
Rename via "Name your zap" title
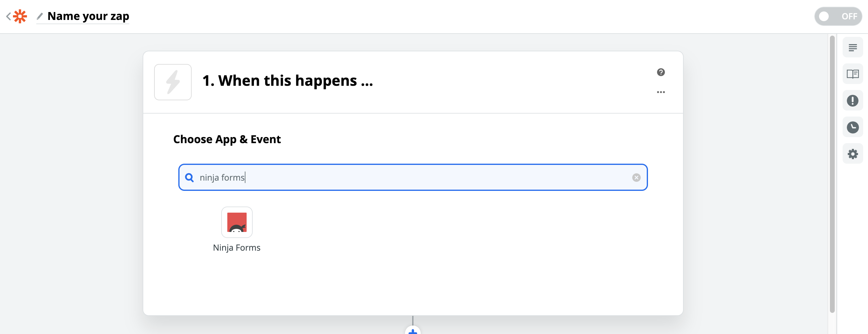[88, 16]
